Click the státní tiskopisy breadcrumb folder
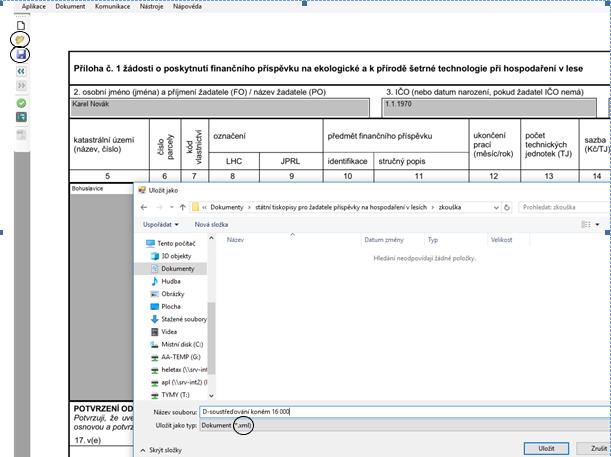The height and width of the screenshot is (457, 611). (x=341, y=207)
